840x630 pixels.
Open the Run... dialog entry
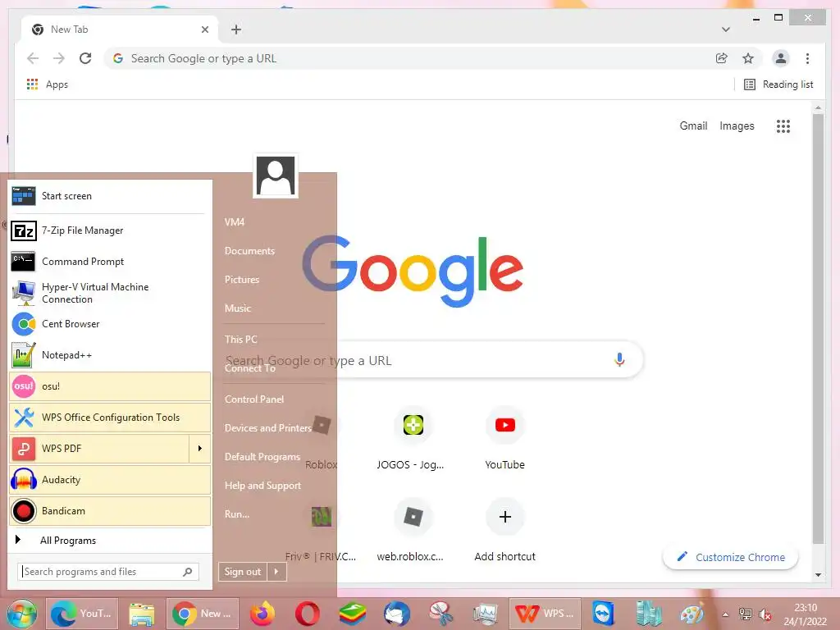coord(237,514)
